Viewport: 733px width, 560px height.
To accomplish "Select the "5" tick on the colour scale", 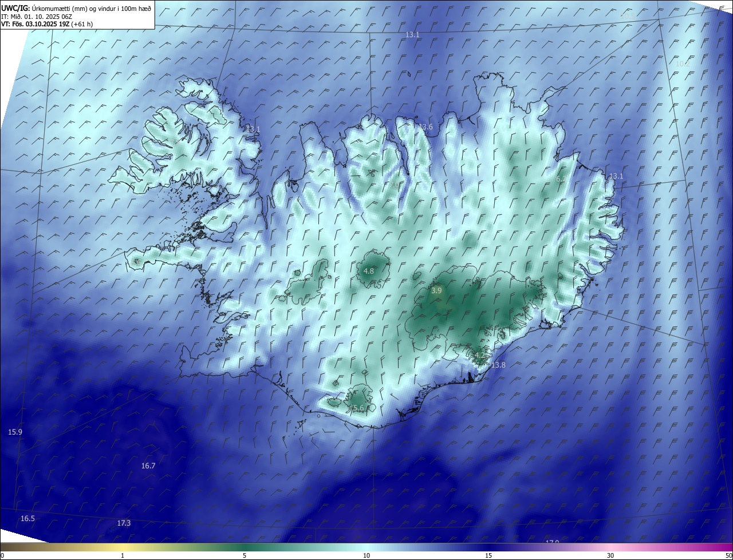I will [245, 555].
